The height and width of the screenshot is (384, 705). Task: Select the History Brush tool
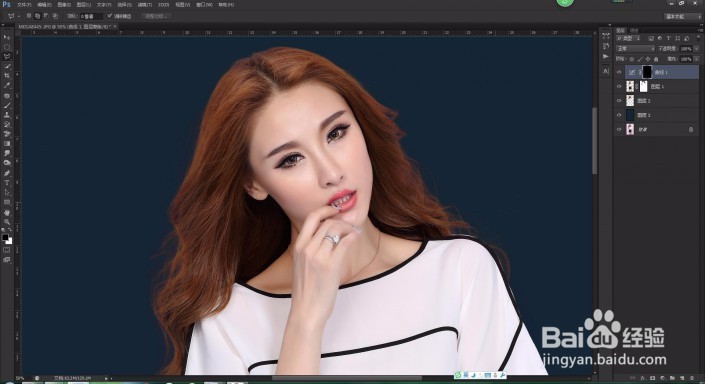point(7,125)
